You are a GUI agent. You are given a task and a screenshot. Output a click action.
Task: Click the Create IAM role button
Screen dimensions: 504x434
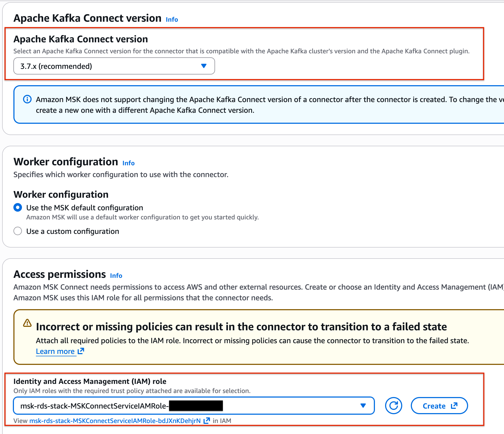pyautogui.click(x=439, y=406)
